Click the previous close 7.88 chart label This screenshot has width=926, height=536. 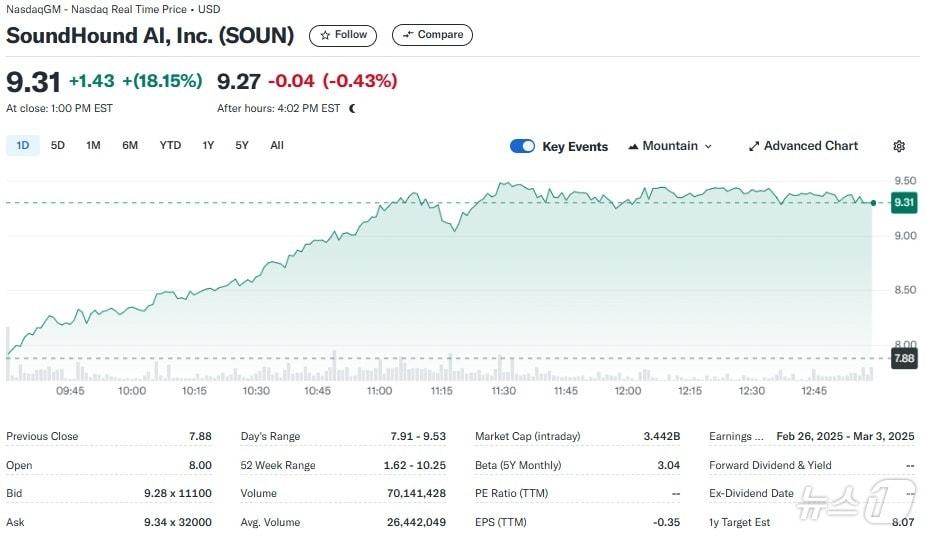(x=904, y=358)
